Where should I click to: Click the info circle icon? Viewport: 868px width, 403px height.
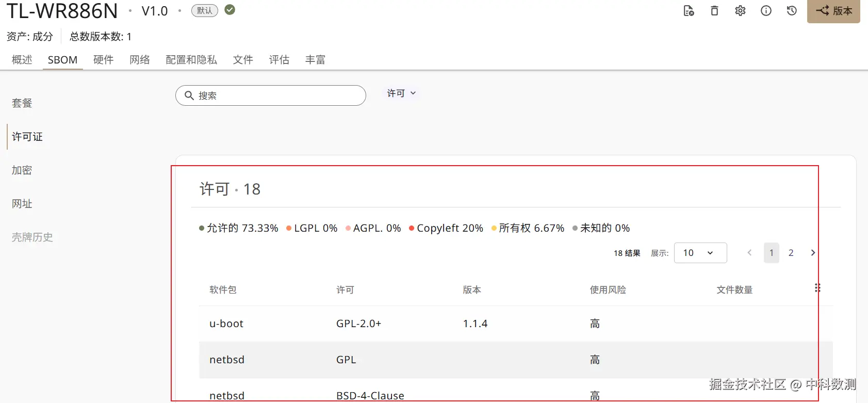click(766, 11)
